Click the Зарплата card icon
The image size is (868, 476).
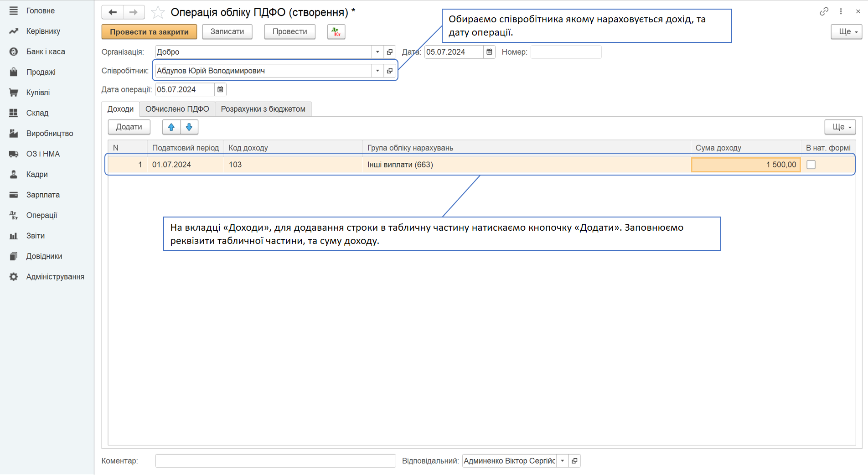[14, 195]
